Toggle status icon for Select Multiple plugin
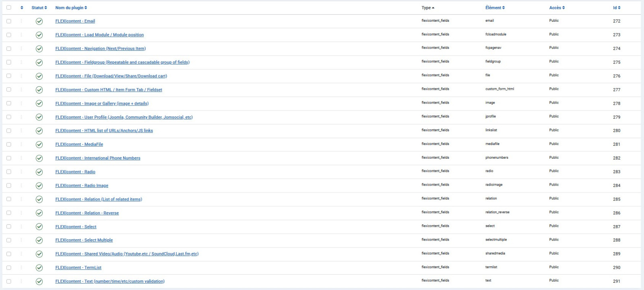 (39, 240)
